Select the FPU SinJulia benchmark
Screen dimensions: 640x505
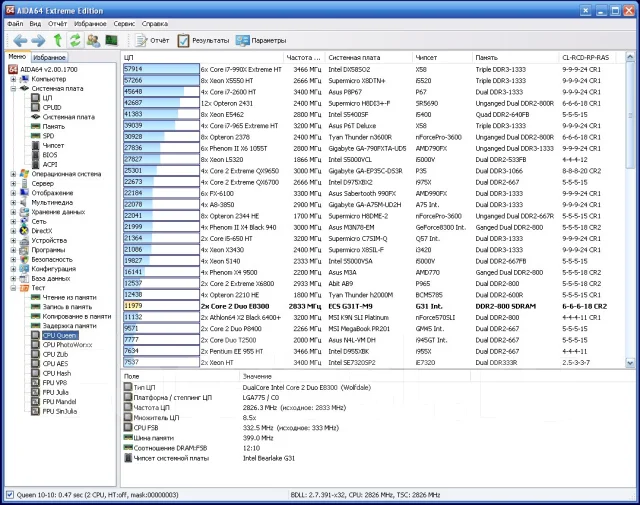tap(60, 411)
